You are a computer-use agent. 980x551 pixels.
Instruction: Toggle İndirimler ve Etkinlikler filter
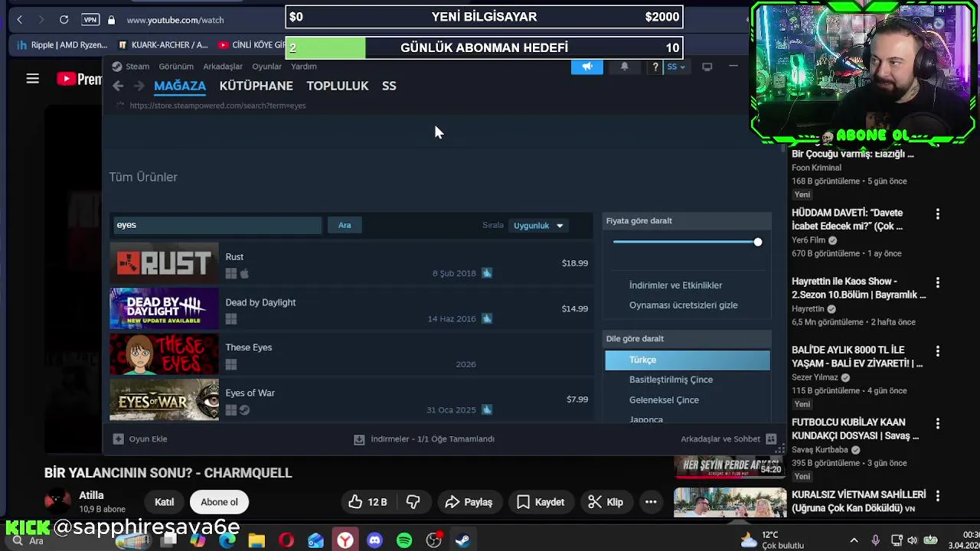tap(675, 285)
